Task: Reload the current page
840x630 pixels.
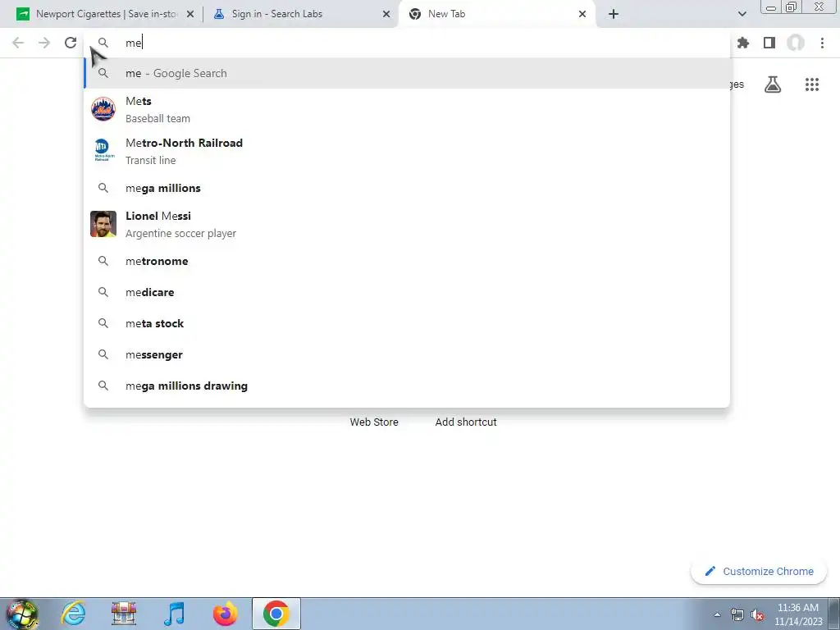Action: [x=71, y=43]
